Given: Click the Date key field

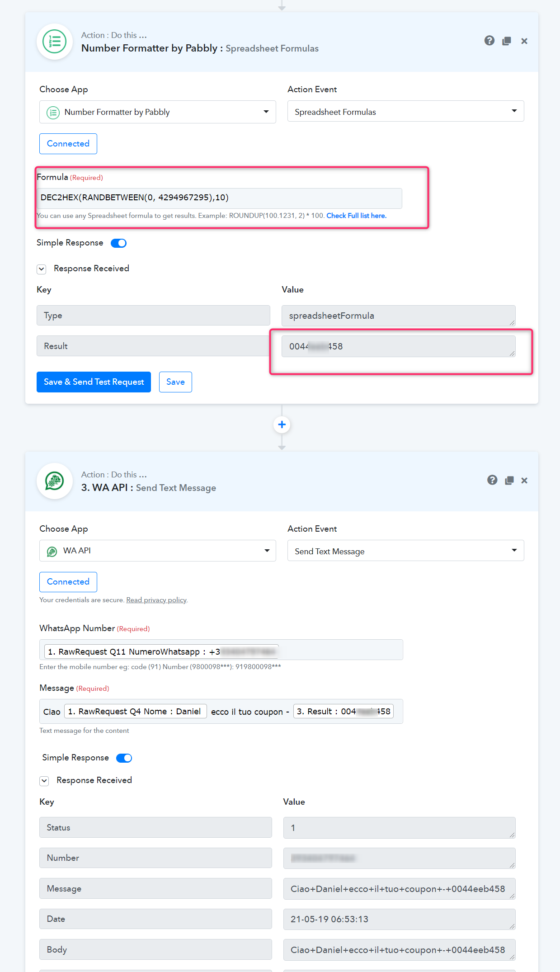Looking at the screenshot, I should [x=155, y=919].
